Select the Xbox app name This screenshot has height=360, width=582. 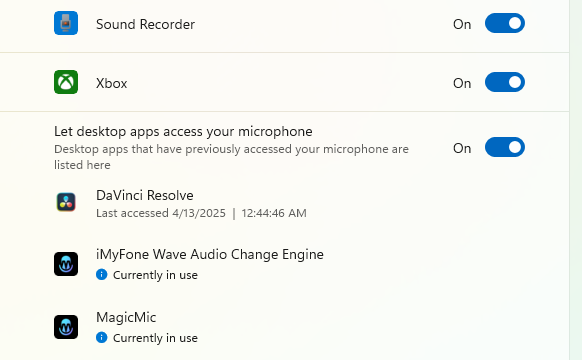111,84
